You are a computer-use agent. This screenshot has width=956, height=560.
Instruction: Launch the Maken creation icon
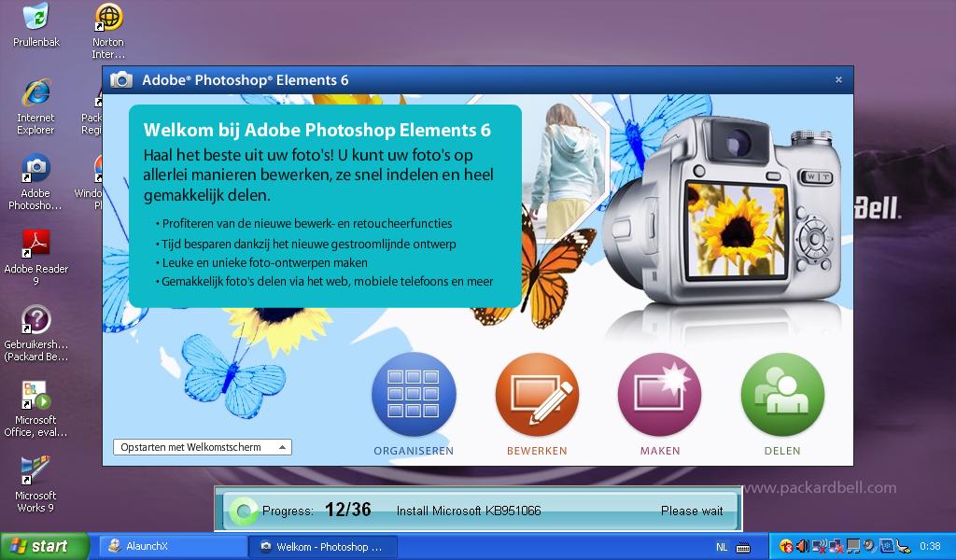click(x=659, y=395)
